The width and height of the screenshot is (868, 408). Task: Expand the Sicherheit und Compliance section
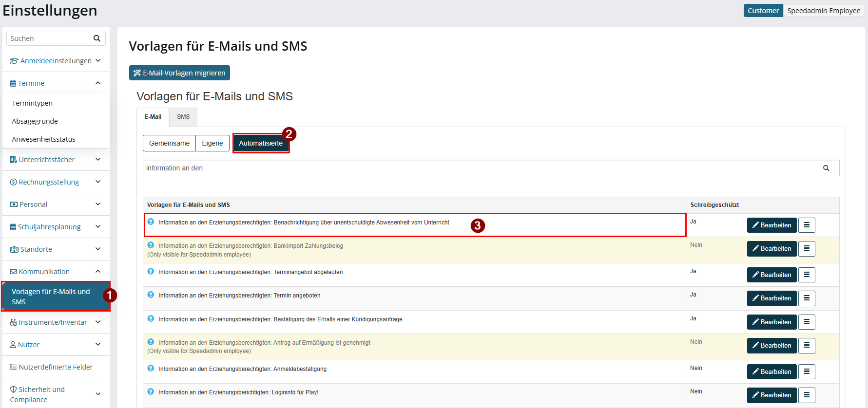click(x=56, y=394)
